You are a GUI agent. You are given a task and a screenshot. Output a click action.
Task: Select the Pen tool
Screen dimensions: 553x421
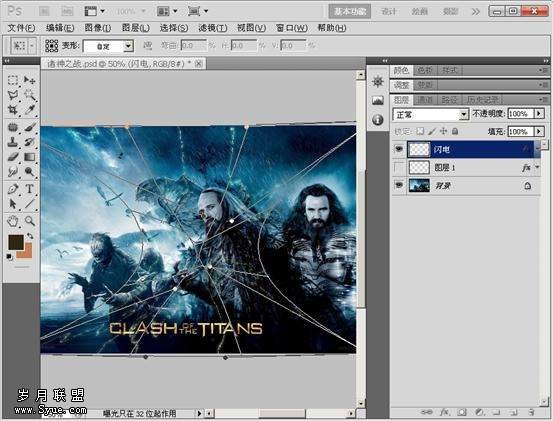[x=13, y=189]
